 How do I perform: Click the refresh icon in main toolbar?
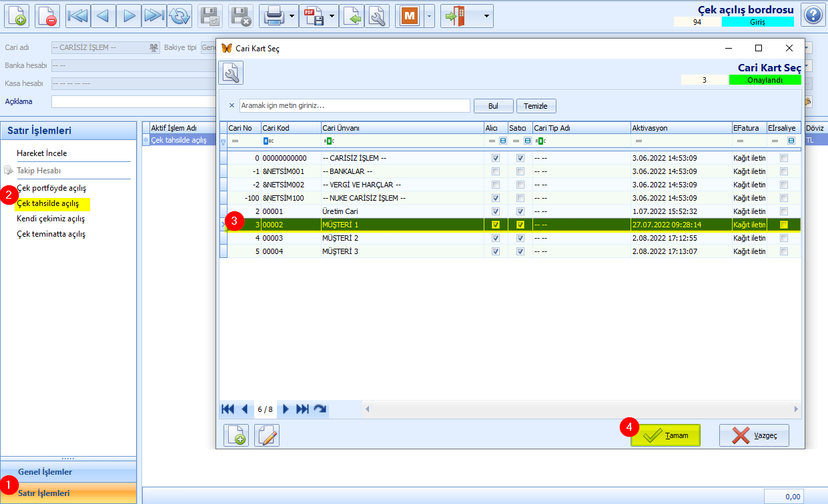click(x=179, y=15)
